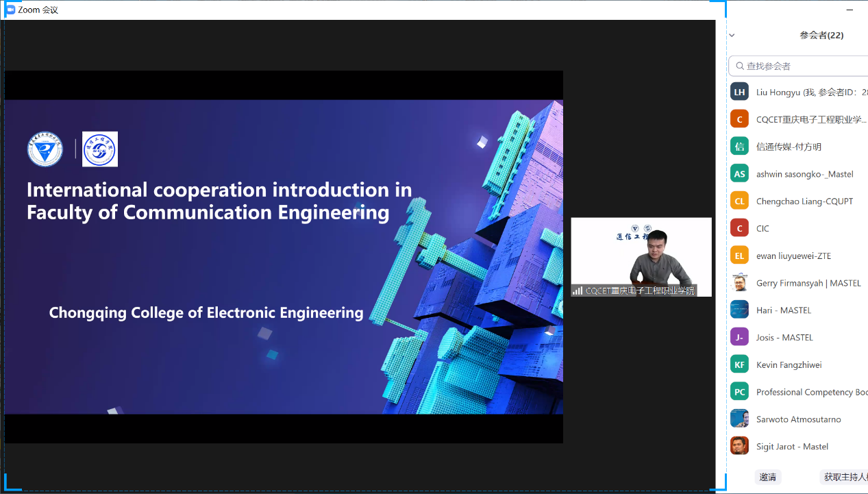This screenshot has width=868, height=494.
Task: Click the signal strength icon on video
Action: coord(578,291)
